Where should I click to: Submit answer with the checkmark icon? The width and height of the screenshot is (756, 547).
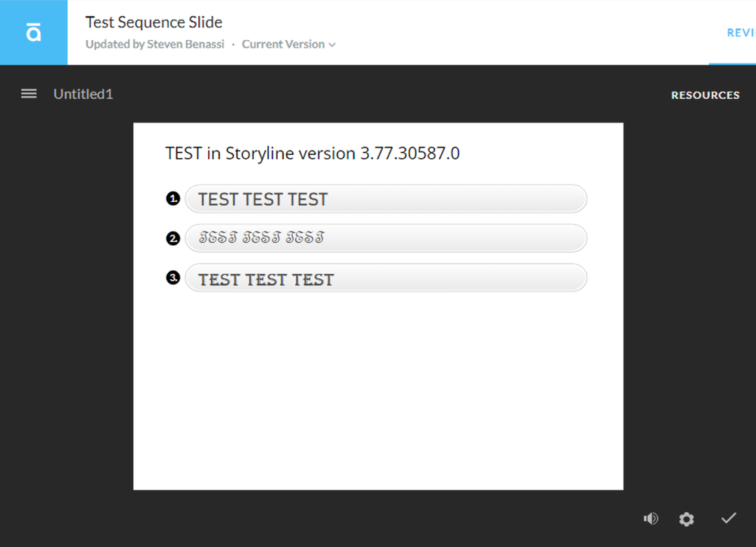click(x=728, y=518)
